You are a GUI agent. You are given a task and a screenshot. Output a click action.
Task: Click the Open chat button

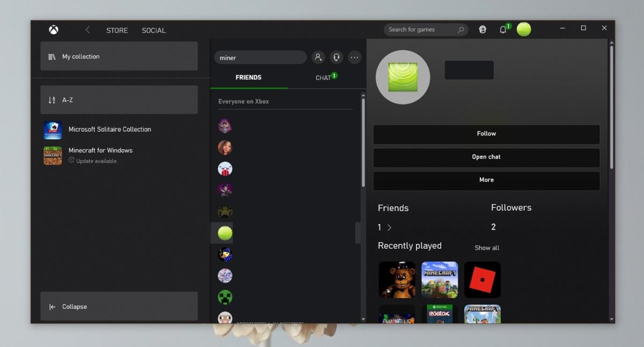click(486, 157)
